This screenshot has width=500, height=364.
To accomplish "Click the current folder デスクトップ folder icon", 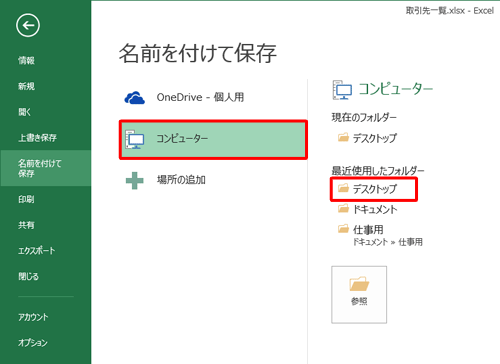I will 343,137.
